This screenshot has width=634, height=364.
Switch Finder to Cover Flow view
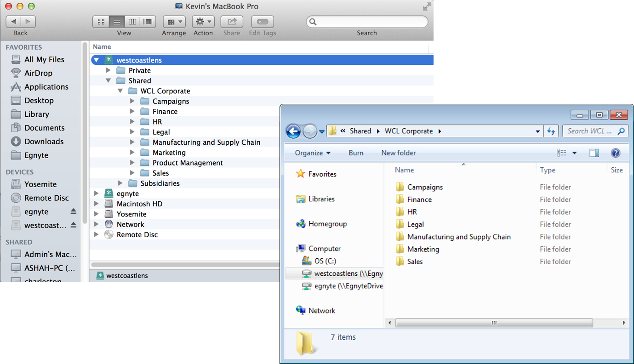pos(148,21)
